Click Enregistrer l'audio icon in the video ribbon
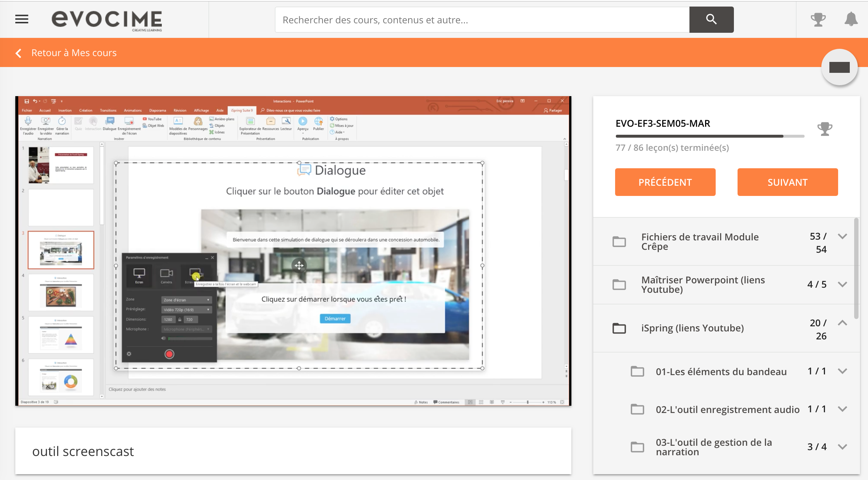Viewport: 868px width, 480px height. click(28, 121)
